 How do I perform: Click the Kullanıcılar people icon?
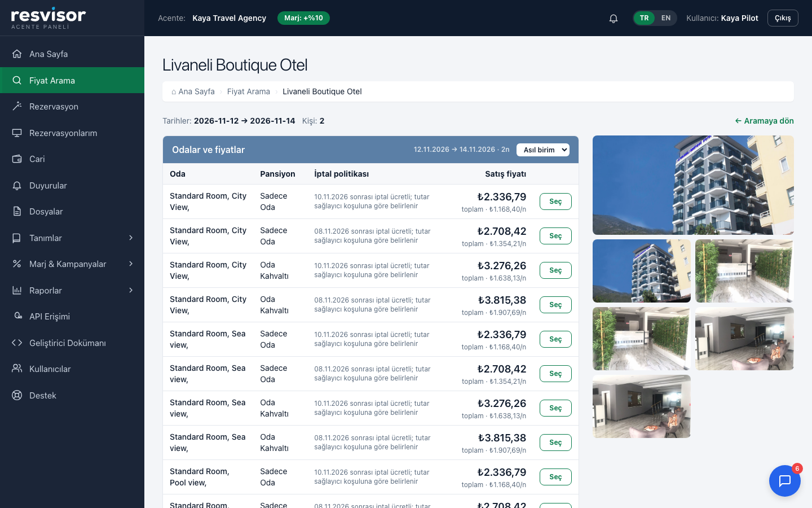click(17, 369)
